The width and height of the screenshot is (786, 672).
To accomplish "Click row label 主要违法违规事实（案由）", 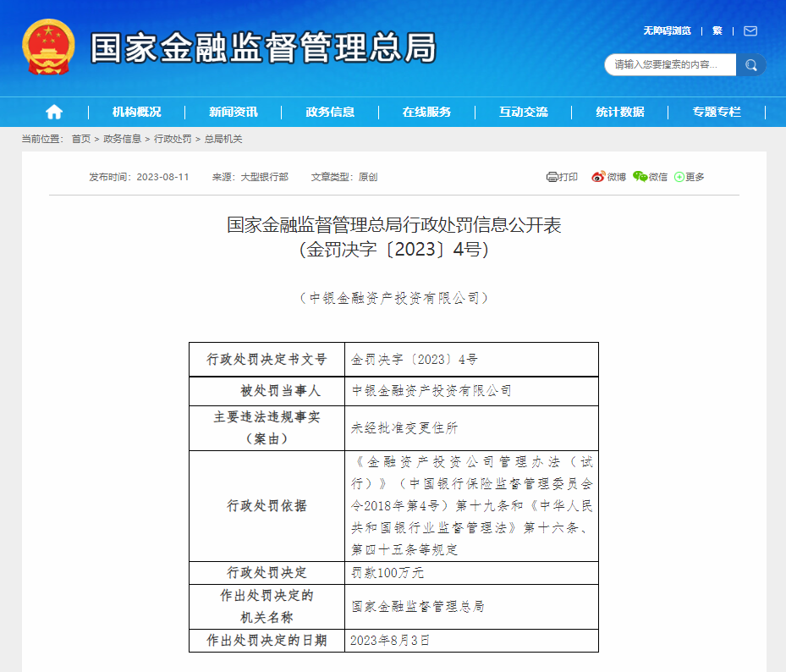I will click(267, 427).
